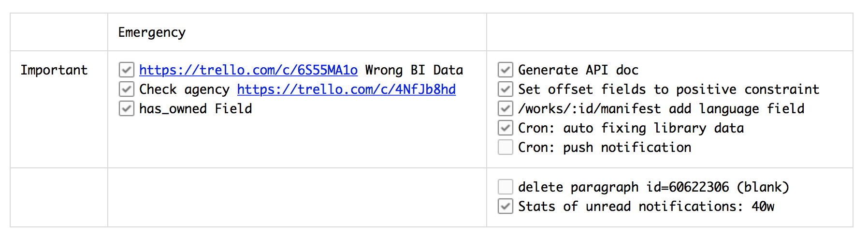Open trello link 6S55MA1o
Screen dimensions: 868x239
[248, 71]
